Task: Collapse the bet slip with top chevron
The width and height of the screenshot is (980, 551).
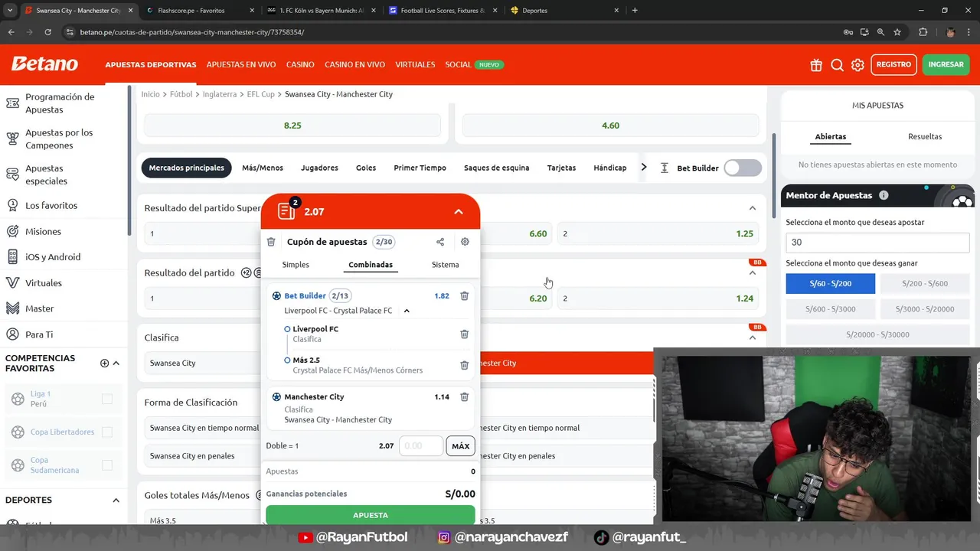Action: pos(459,212)
